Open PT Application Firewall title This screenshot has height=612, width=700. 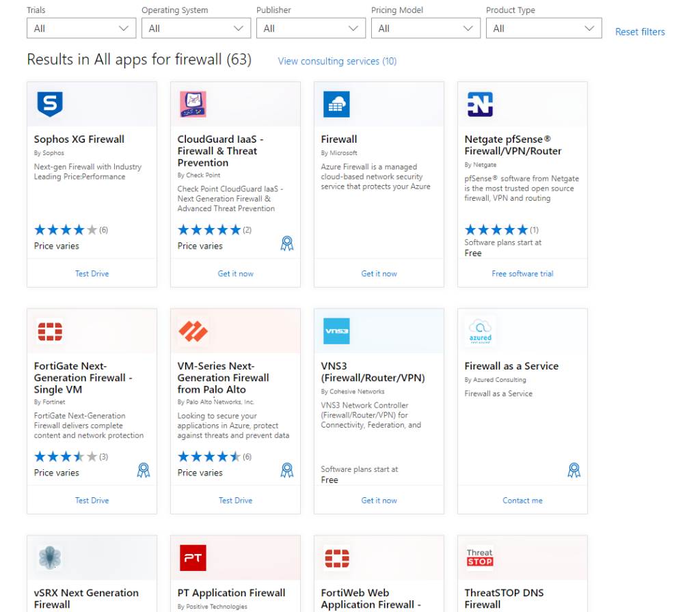click(231, 593)
